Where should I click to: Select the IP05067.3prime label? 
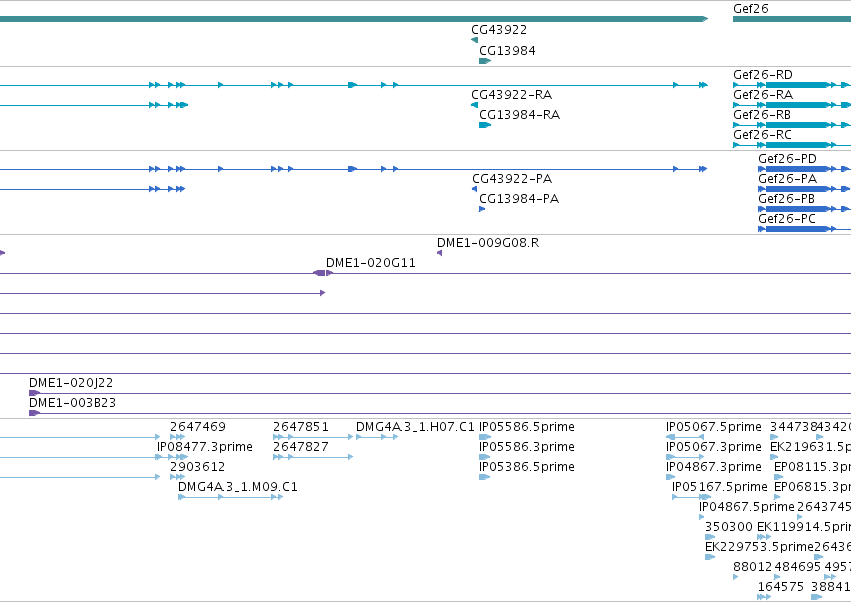click(x=714, y=447)
